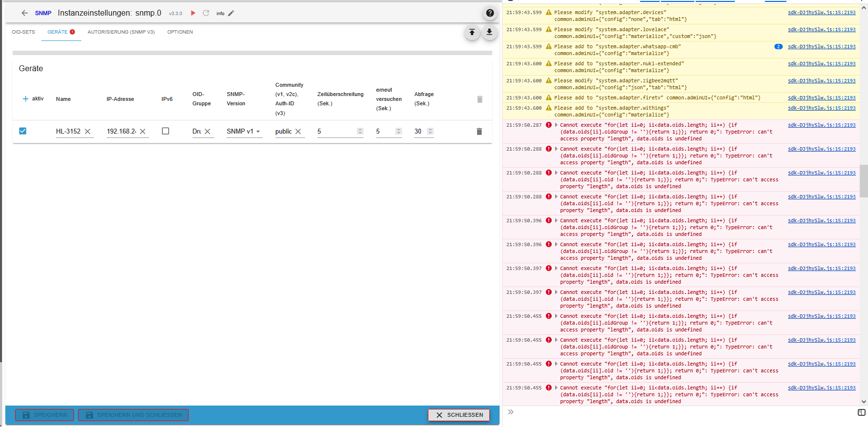Expand the 21:59:50.287 console error
Image resolution: width=868 pixels, height=427 pixels.
556,125
